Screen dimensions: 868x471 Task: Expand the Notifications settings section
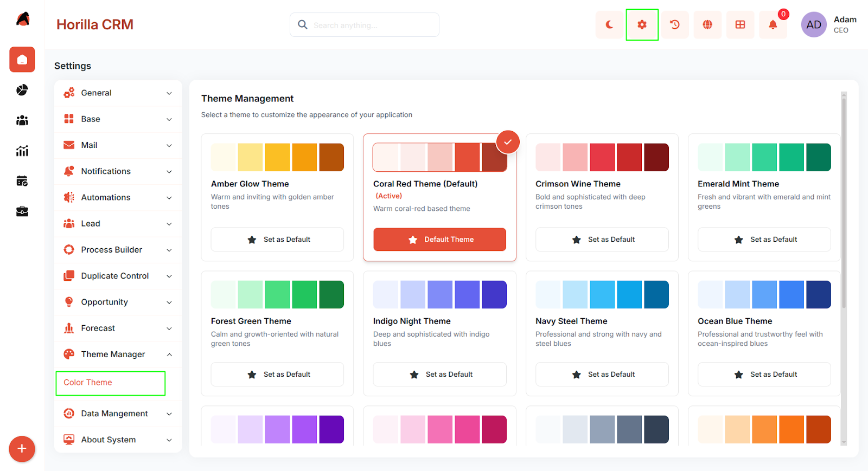pyautogui.click(x=118, y=171)
